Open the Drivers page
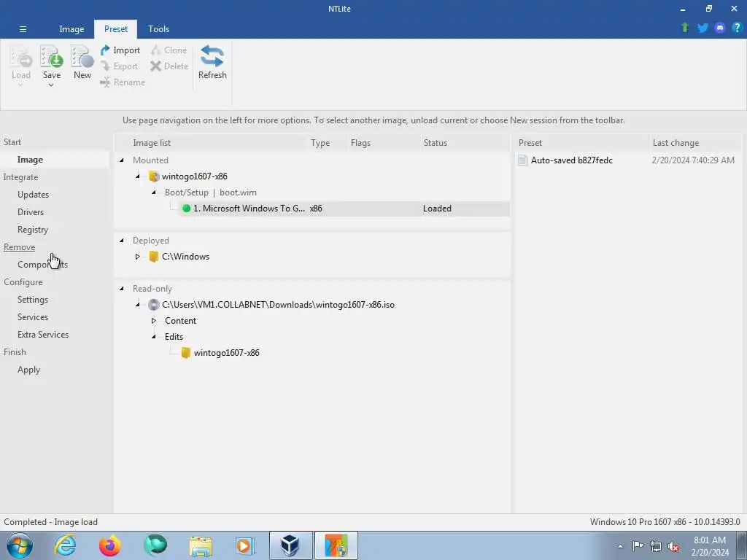Viewport: 747px width, 560px height. (x=31, y=212)
